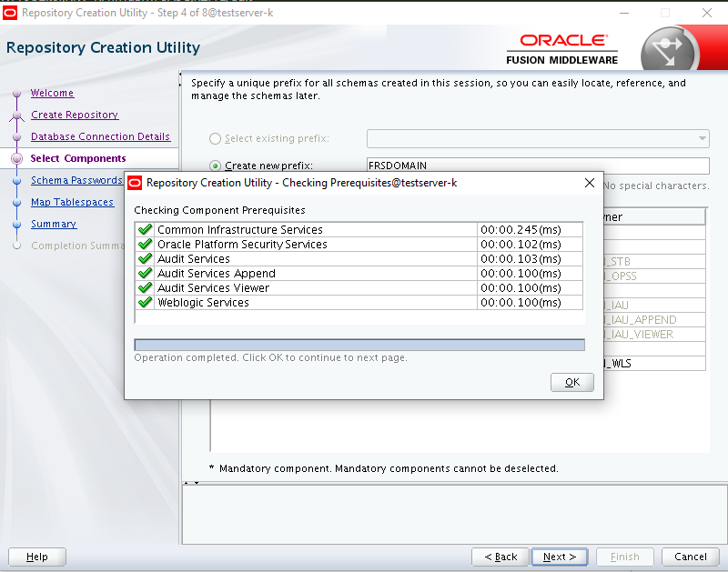Click the Oracle icon in prerequisites dialog title
Viewport: 728px width, 572px height.
tap(135, 183)
